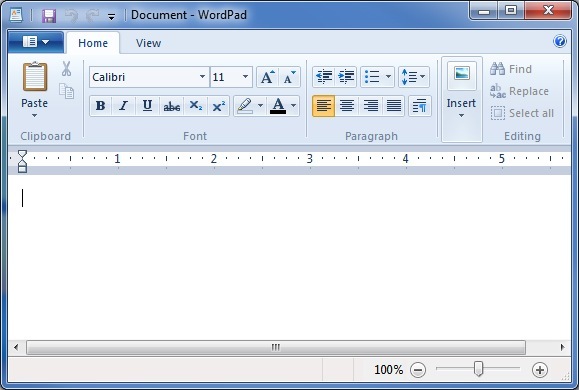The image size is (579, 390).
Task: Click Undo in quick access toolbar
Action: tap(71, 16)
